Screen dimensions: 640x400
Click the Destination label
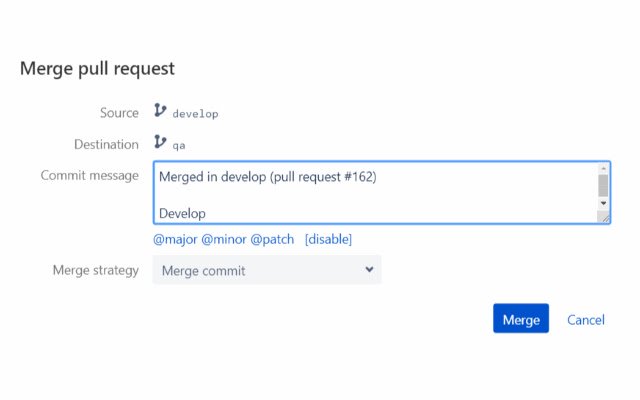(106, 144)
